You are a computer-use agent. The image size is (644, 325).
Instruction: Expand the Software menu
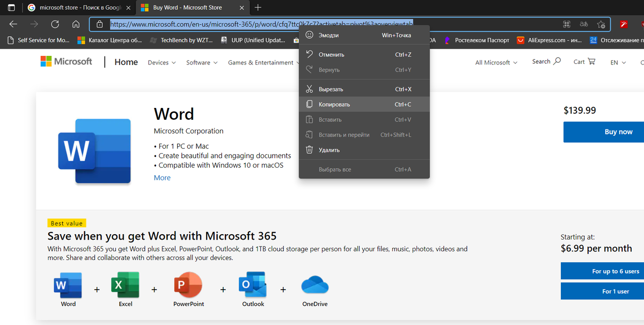pyautogui.click(x=202, y=62)
